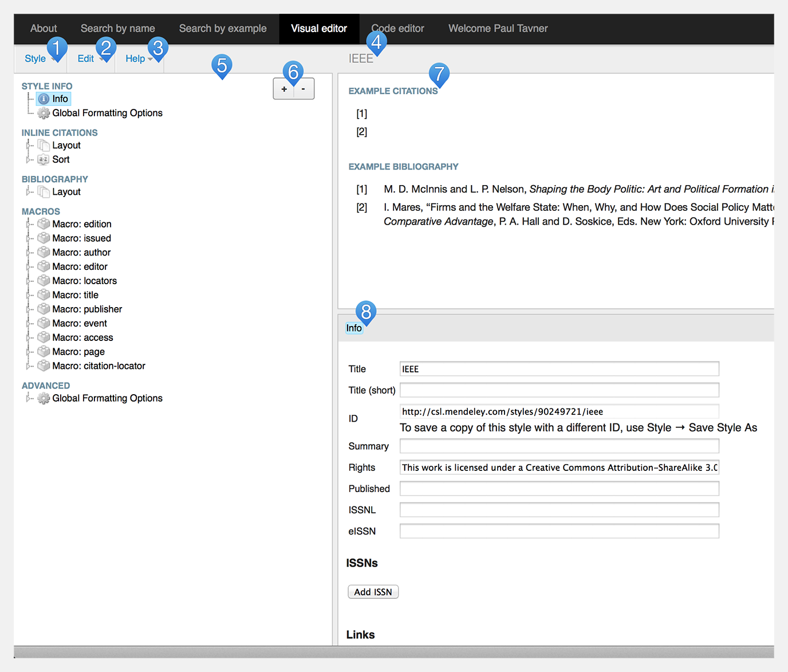Viewport: 788px width, 672px height.
Task: Click the Macro: page puzzle icon
Action: (44, 351)
